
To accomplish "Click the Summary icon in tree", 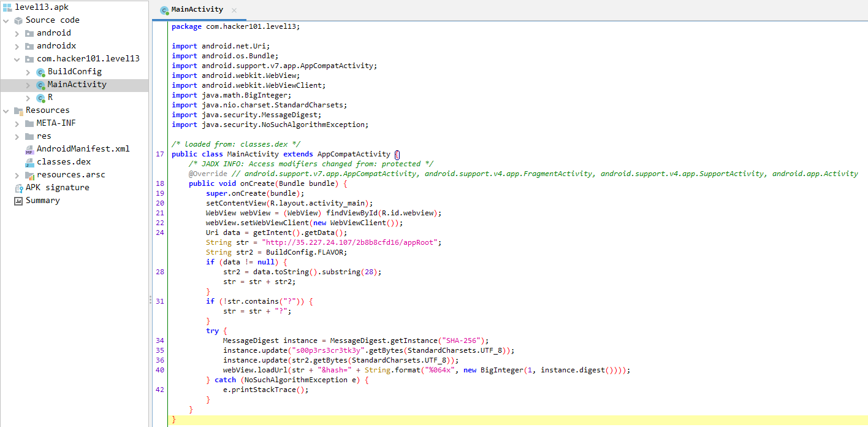I will 18,201.
